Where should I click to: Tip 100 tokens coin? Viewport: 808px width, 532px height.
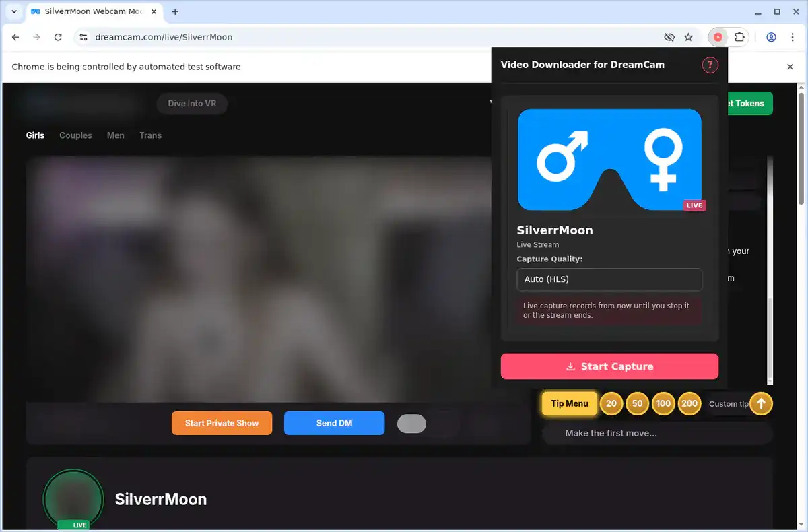click(x=663, y=403)
